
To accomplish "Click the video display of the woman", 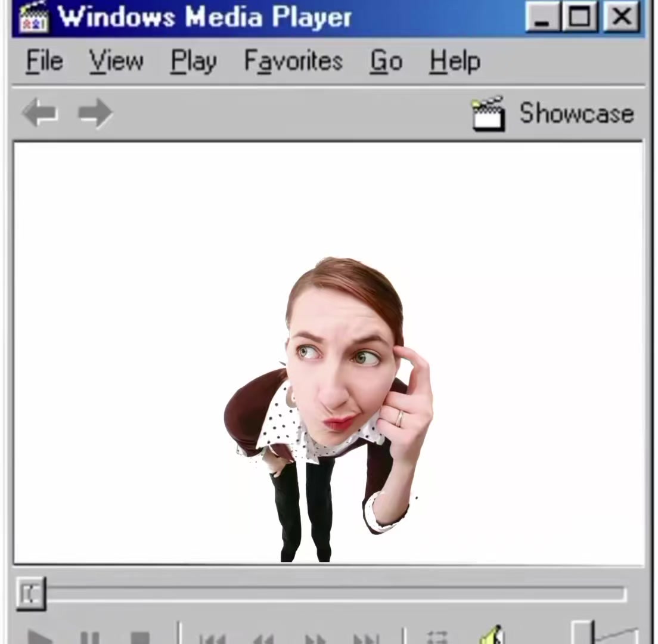I will pos(328,352).
